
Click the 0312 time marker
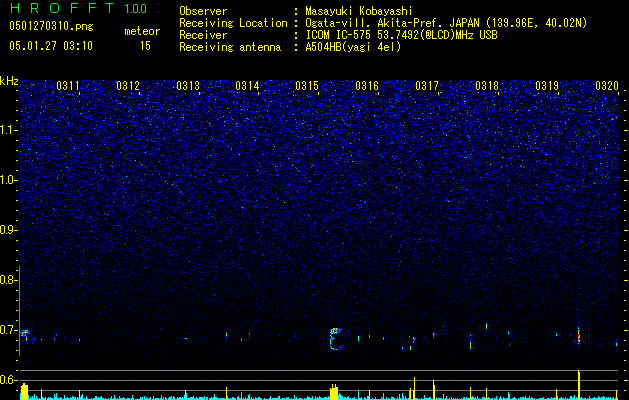click(x=128, y=85)
